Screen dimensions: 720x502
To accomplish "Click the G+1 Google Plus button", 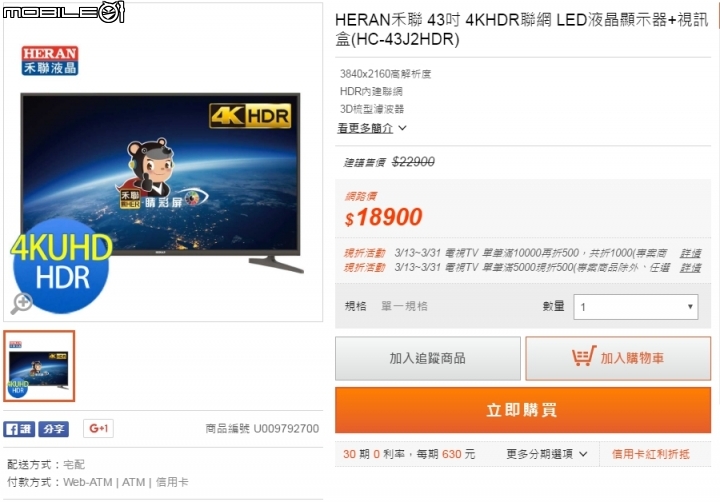I will pyautogui.click(x=98, y=429).
